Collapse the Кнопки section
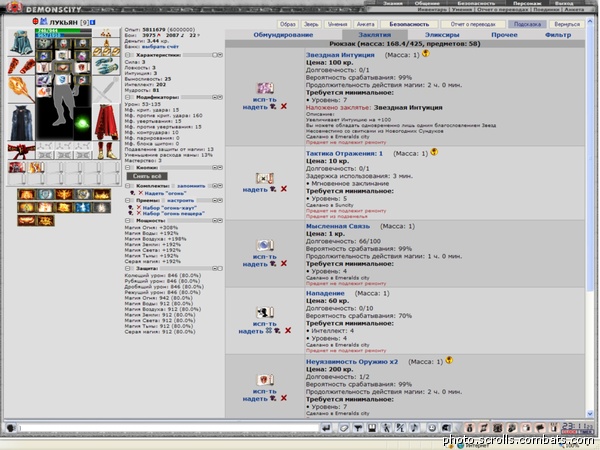600x450 pixels. pyautogui.click(x=128, y=168)
